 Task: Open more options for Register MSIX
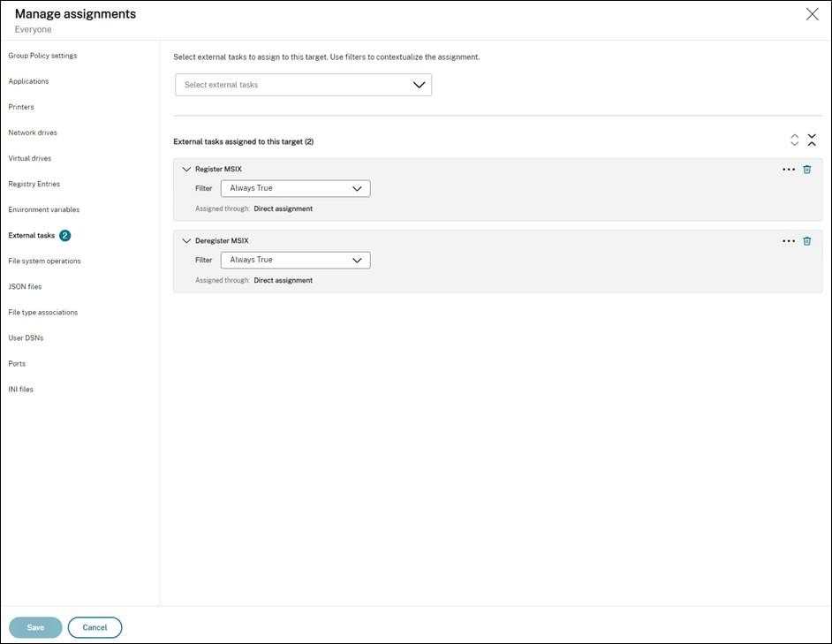(x=789, y=170)
